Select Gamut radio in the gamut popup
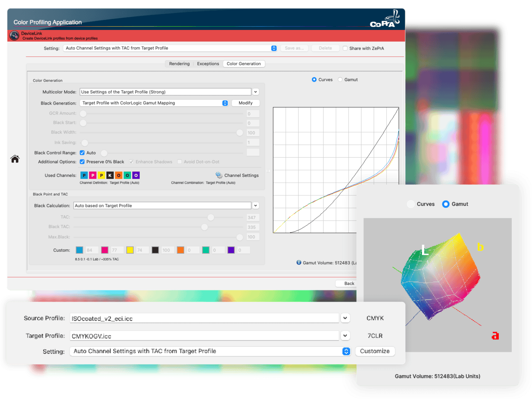Viewport: 532px width, 399px height. (446, 204)
